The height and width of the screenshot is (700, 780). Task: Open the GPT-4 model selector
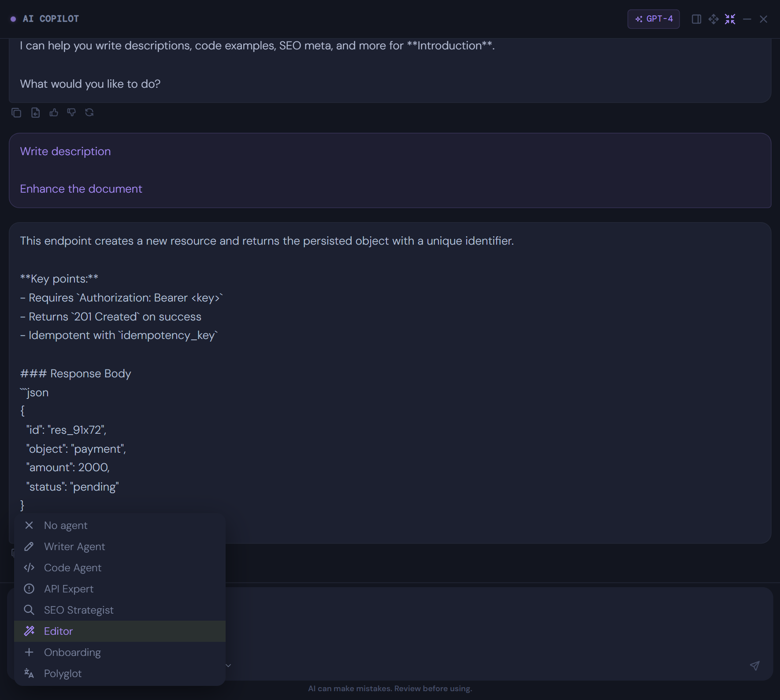coord(653,19)
